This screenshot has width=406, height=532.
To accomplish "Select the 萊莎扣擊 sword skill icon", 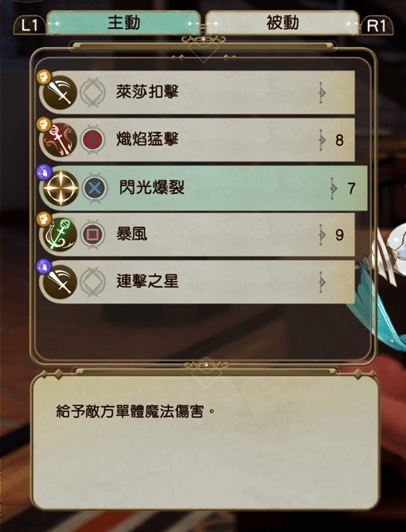I will point(60,92).
